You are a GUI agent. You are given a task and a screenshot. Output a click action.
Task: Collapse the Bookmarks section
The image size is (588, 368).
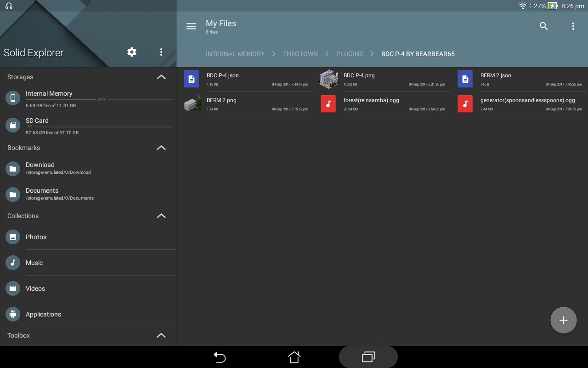(x=161, y=148)
